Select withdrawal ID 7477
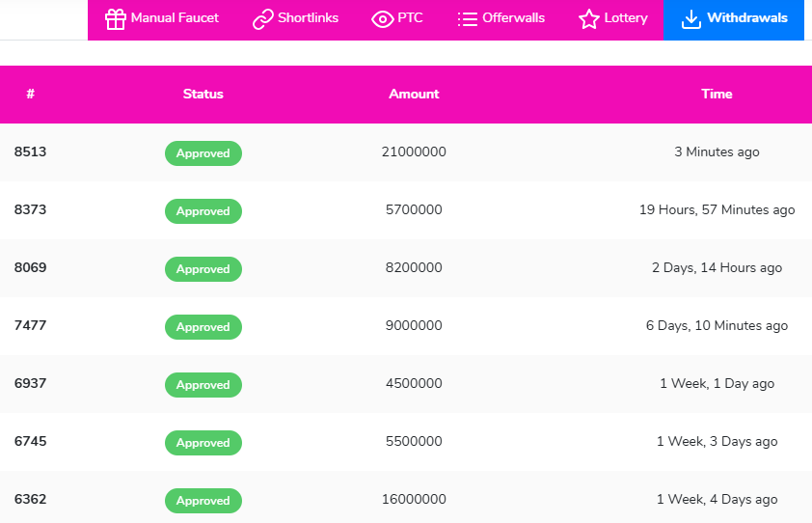This screenshot has height=523, width=812. click(x=30, y=325)
